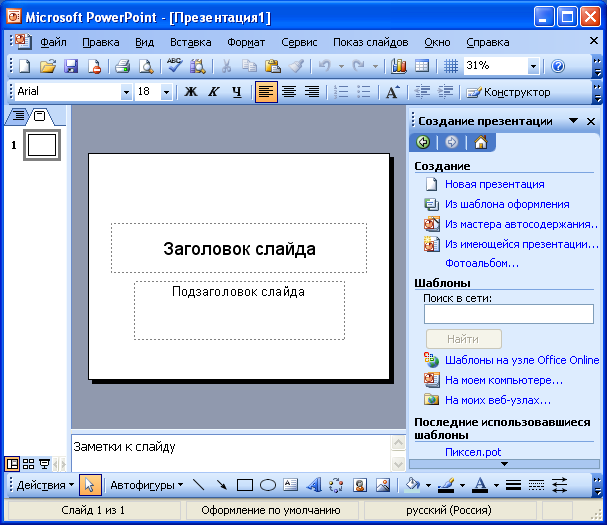Activate the Format Painter brush
This screenshot has width=607, height=525.
tap(297, 66)
